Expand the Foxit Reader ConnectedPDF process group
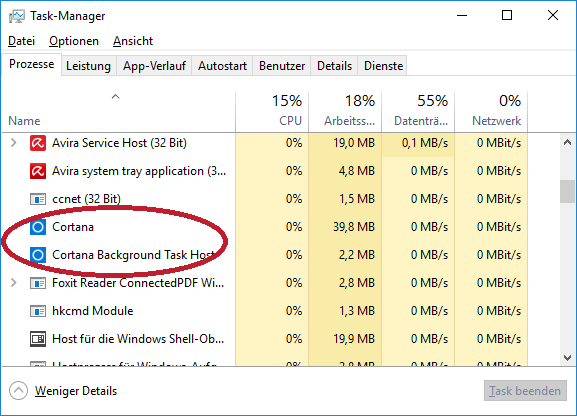Screen dimensions: 577x416 [x=14, y=283]
